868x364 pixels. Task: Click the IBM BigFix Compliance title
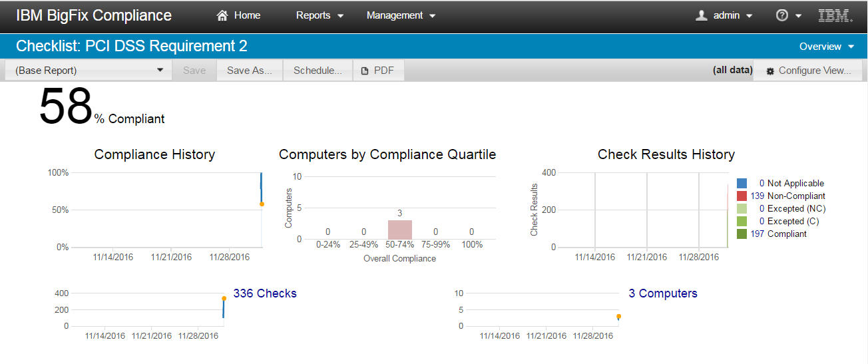94,15
